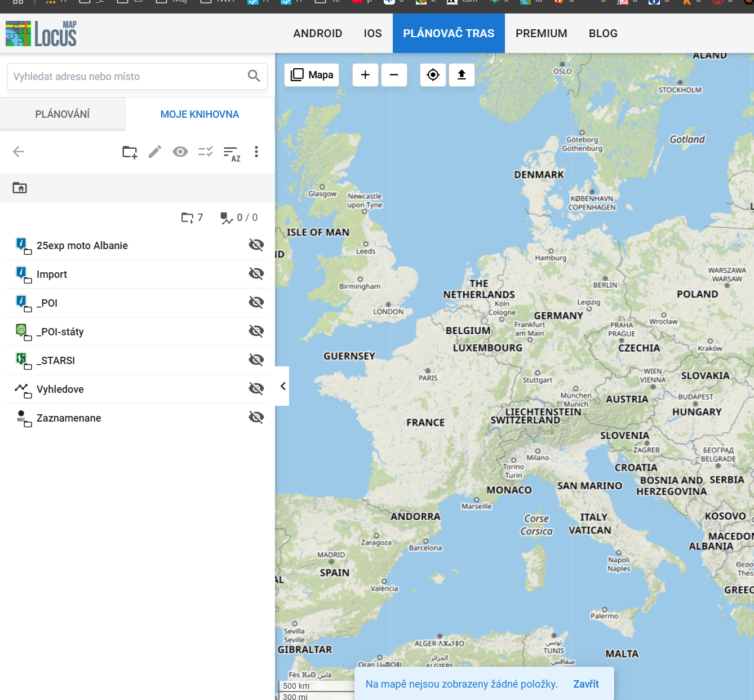Click the address search input field
The width and height of the screenshot is (754, 700).
[127, 77]
